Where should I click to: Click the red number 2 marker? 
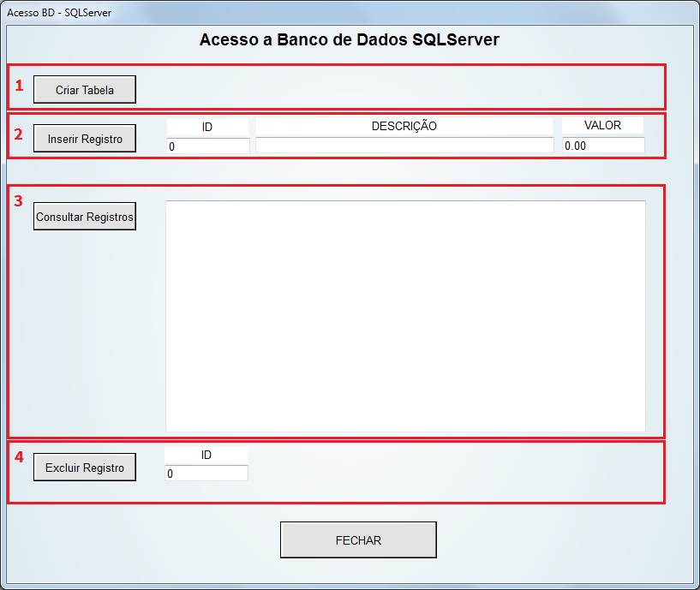point(18,134)
